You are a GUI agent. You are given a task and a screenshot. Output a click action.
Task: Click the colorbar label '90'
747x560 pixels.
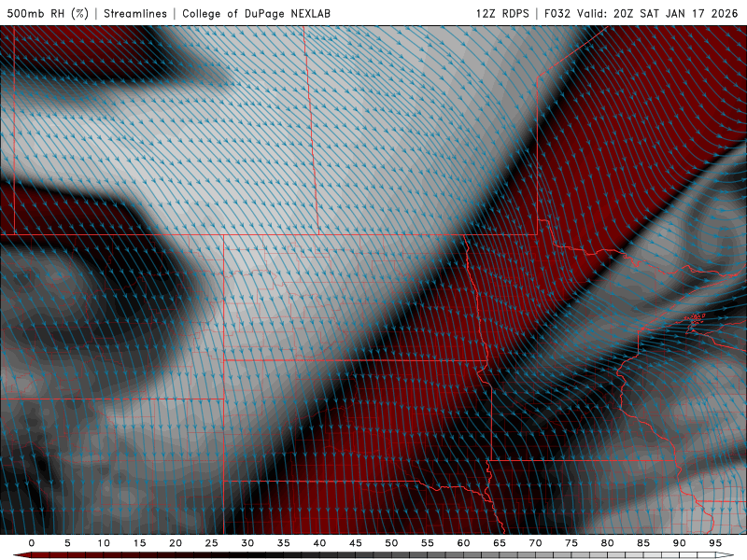coord(679,543)
